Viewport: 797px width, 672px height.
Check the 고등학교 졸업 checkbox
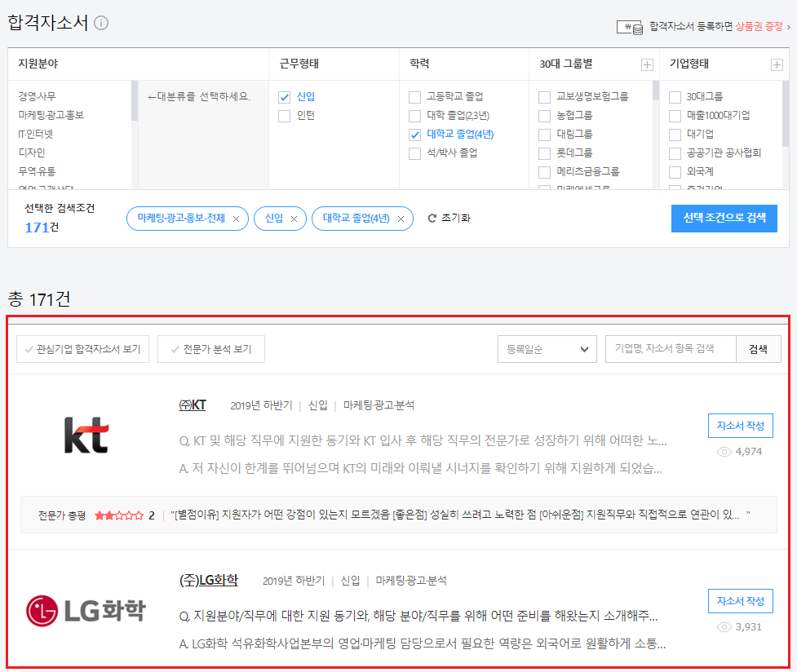[x=414, y=97]
